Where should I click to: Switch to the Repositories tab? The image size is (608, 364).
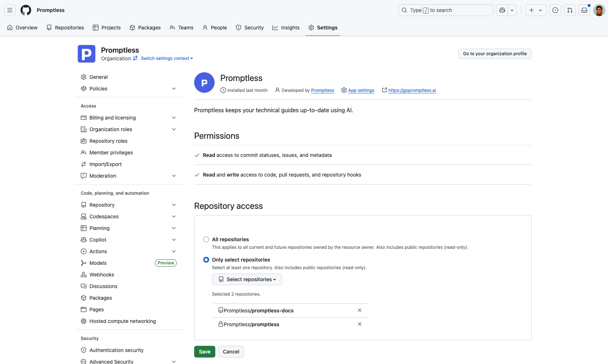point(65,28)
